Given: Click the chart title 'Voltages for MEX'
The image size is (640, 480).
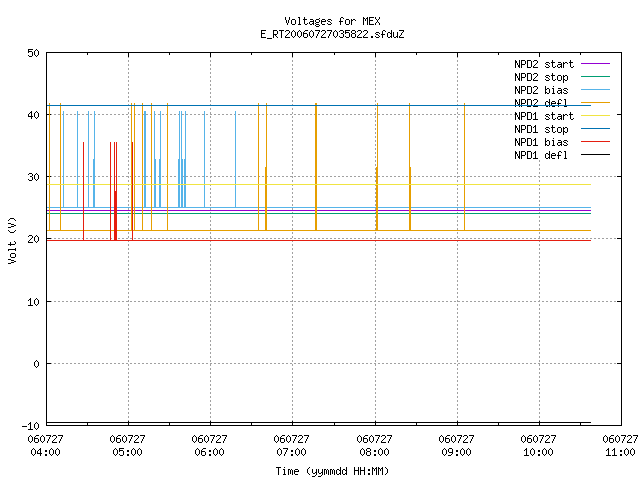Looking at the screenshot, I should coord(332,21).
